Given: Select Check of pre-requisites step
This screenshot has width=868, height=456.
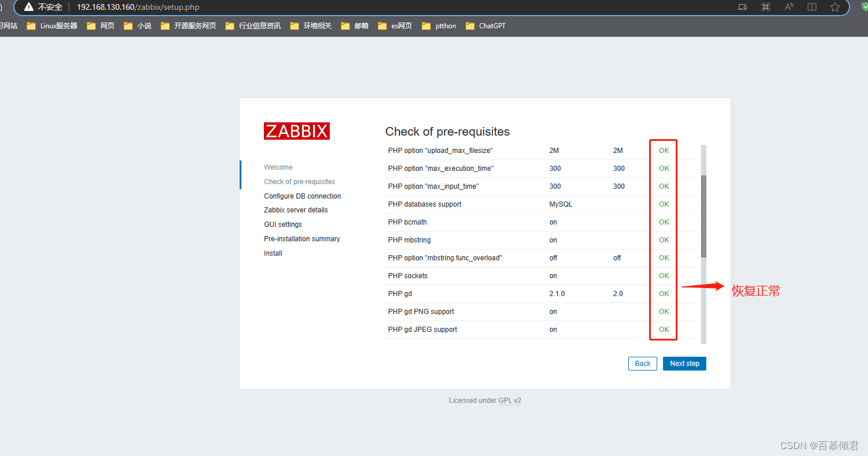Looking at the screenshot, I should 300,182.
